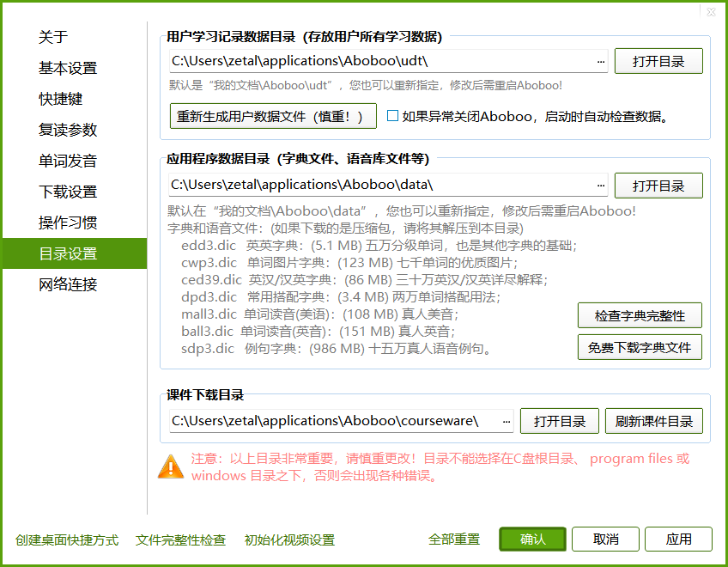Click the browse "…" icon for application data directory
This screenshot has width=728, height=567.
tap(603, 184)
